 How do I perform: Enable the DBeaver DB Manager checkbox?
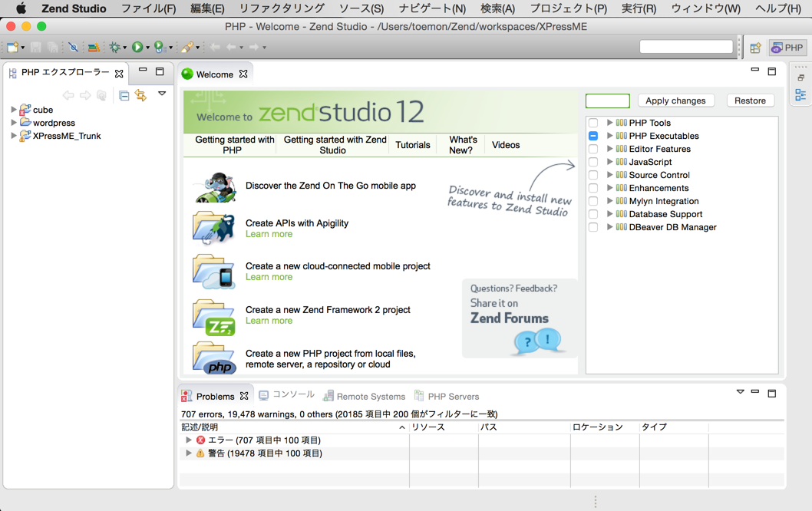coord(593,227)
